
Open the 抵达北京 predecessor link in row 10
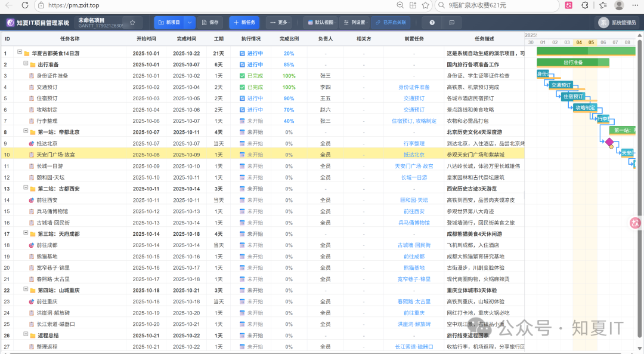pos(414,155)
